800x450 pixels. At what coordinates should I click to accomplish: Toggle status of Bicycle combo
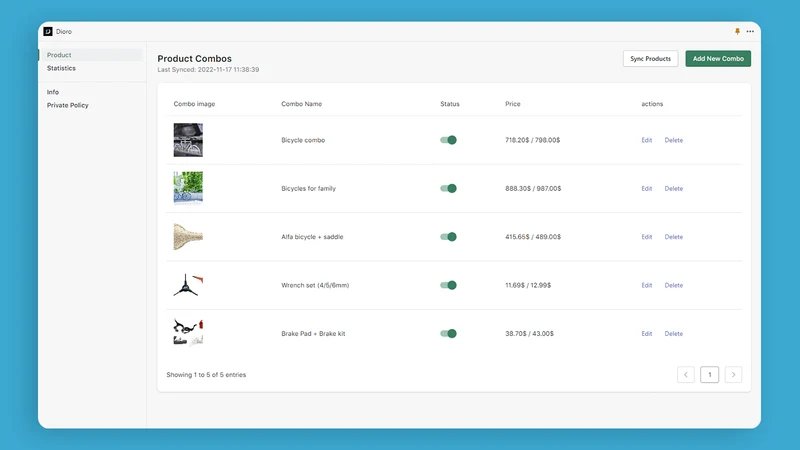[448, 140]
